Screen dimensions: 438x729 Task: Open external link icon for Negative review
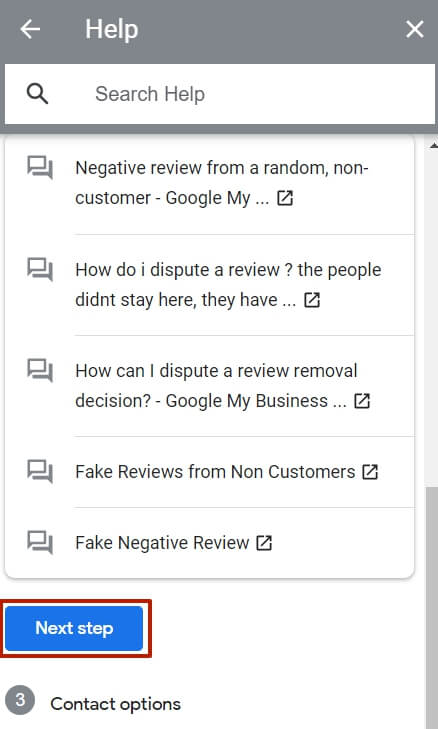285,199
